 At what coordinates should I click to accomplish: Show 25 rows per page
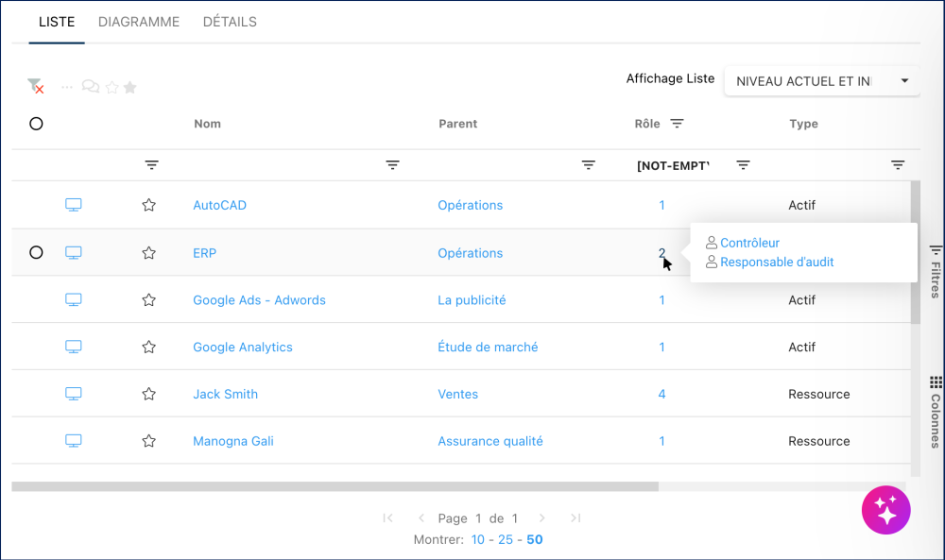point(506,540)
